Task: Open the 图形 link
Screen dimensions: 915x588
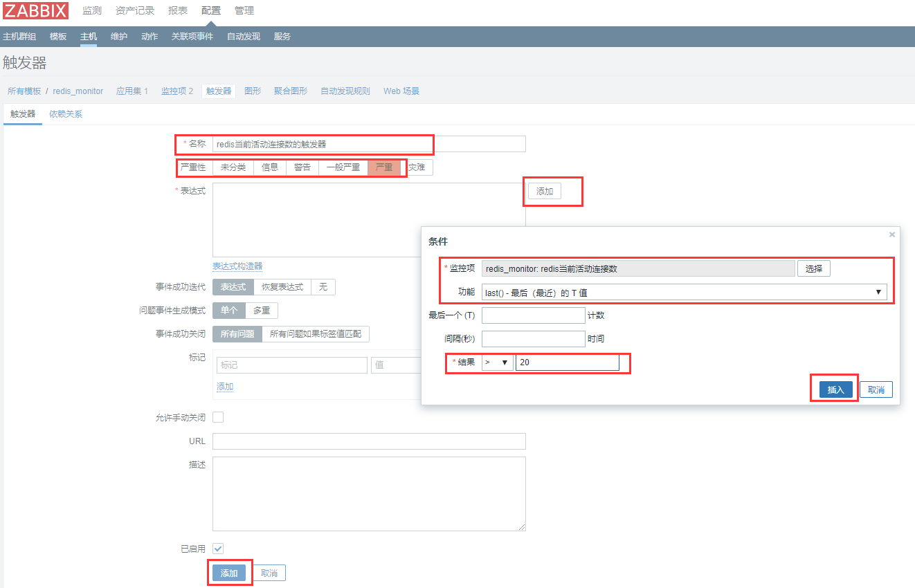Action: pyautogui.click(x=253, y=91)
